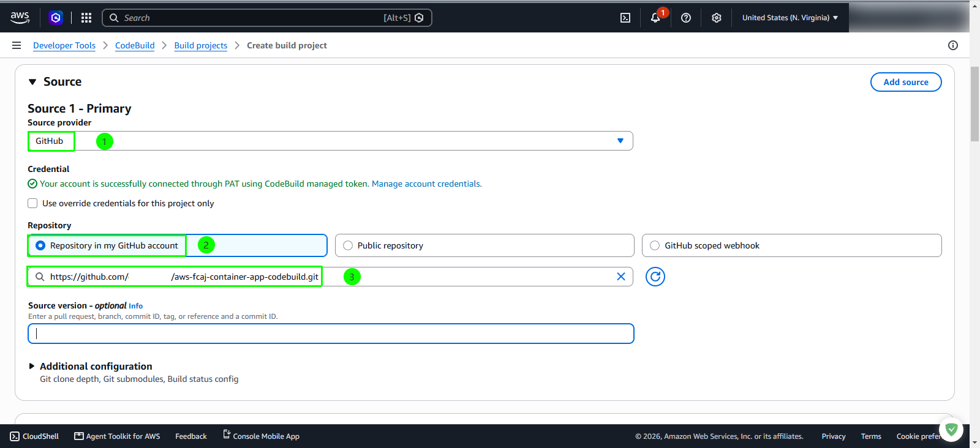Refresh the repository list
This screenshot has height=448, width=980.
(x=655, y=277)
